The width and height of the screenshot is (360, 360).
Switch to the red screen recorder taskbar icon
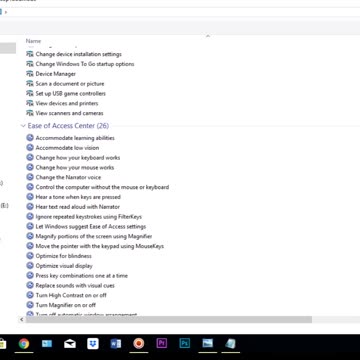[138, 343]
